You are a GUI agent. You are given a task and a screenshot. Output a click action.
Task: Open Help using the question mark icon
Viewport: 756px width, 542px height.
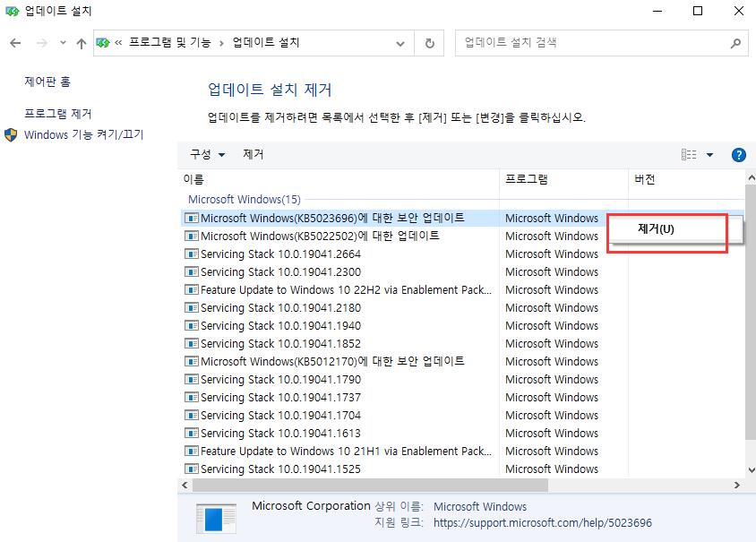[x=738, y=154]
